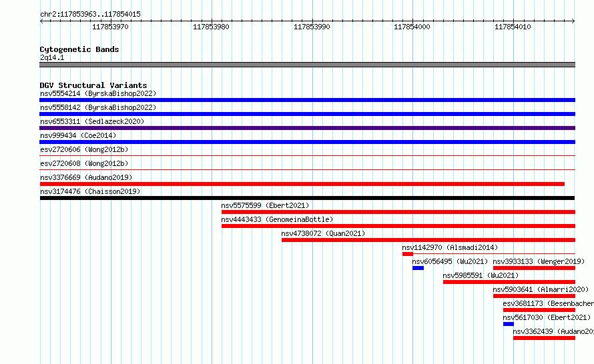Select nsv4443433 (GenomeinaBottle) label
This screenshot has width=594, height=364.
point(277,219)
